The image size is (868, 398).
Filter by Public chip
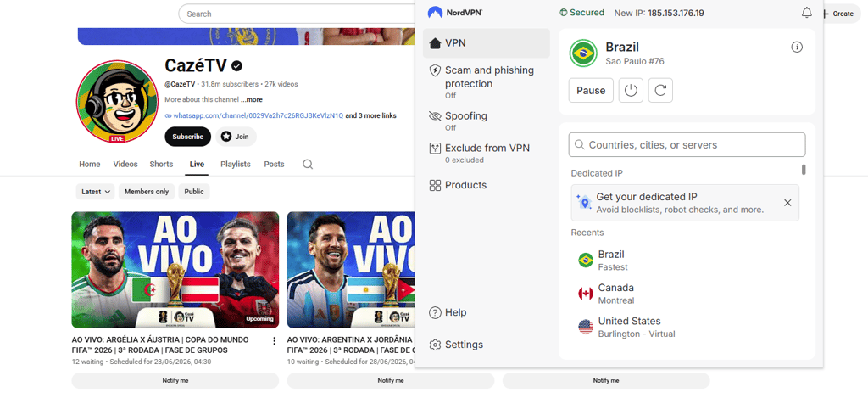[194, 192]
